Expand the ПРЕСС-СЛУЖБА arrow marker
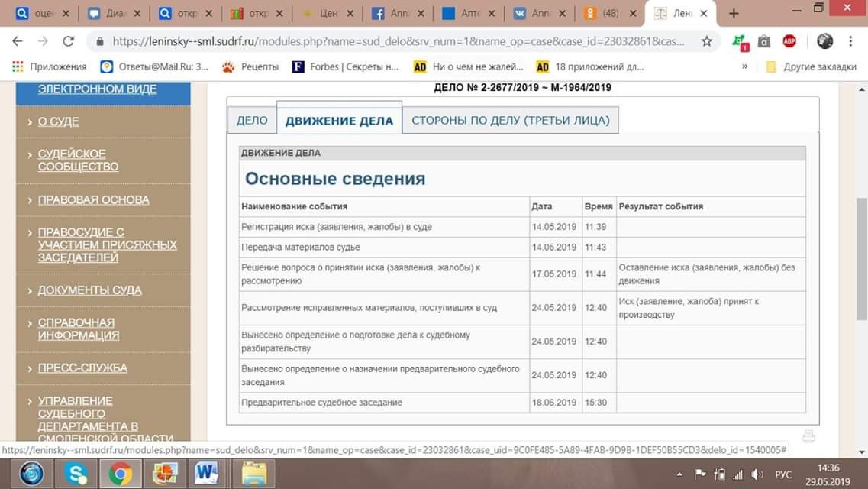Image resolution: width=868 pixels, height=489 pixels. coord(30,368)
